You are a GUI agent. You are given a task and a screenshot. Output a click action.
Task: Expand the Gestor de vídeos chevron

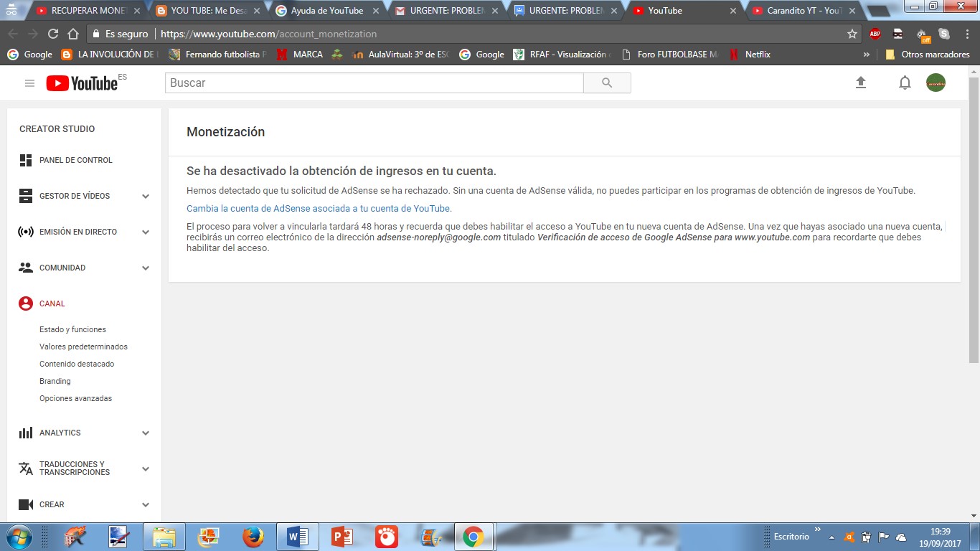[x=146, y=196]
